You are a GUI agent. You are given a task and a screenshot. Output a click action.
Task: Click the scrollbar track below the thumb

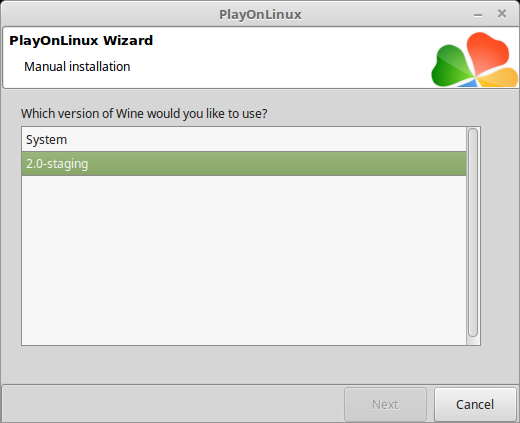[473, 341]
